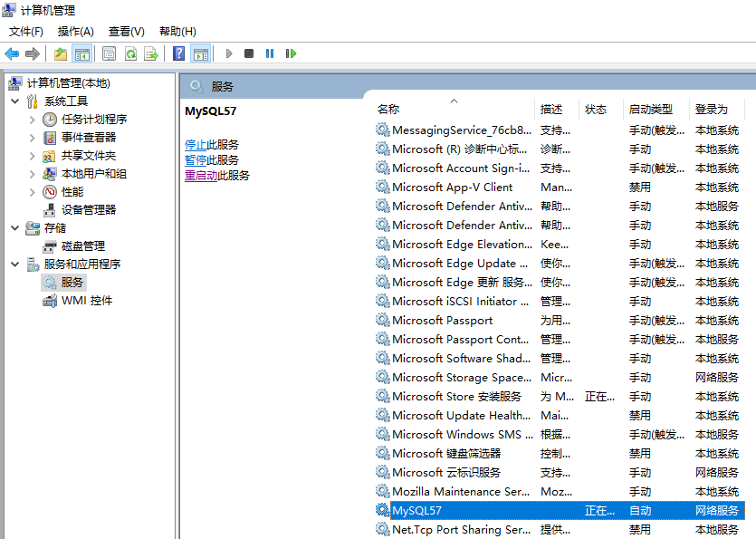Click the export list toolbar icon

coord(151,53)
